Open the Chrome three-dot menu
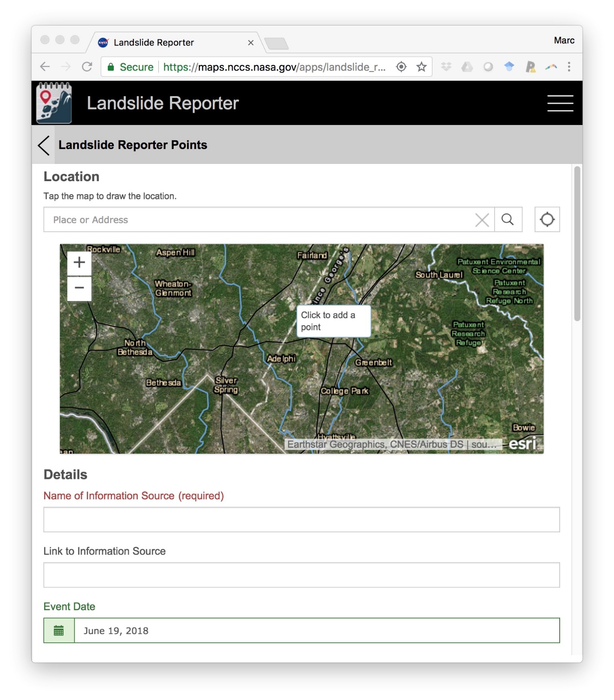Image resolution: width=614 pixels, height=700 pixels. [568, 67]
